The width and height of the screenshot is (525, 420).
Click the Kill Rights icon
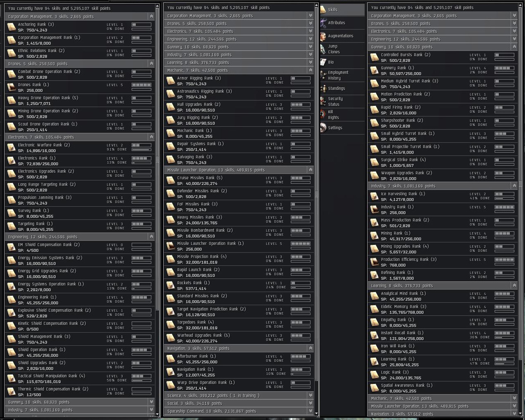324,114
